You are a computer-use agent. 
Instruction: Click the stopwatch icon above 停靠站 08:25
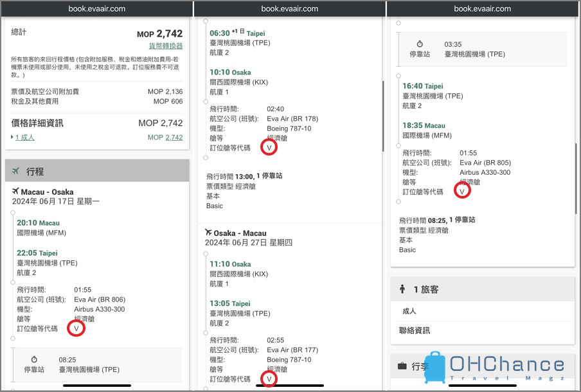[34, 359]
